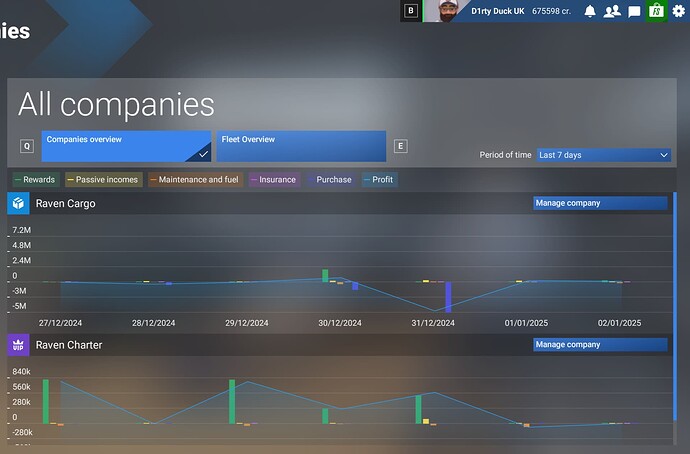Toggle the Maintenance and fuel legend filter
Viewport: 690px width, 454px height.
[x=195, y=179]
